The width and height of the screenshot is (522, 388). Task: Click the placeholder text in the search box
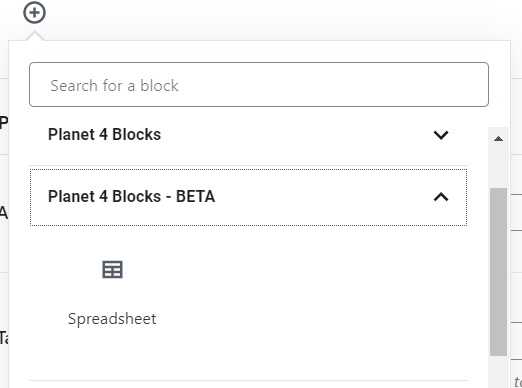click(x=114, y=86)
